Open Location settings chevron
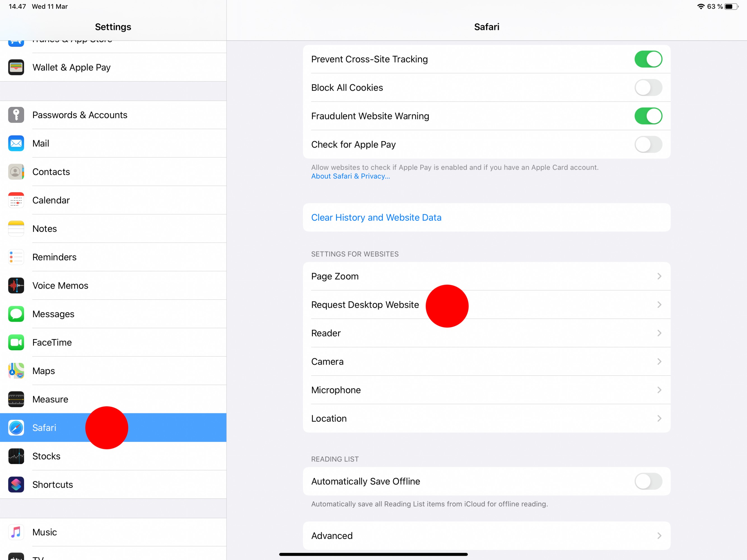Screen dimensions: 747x560 tap(659, 418)
